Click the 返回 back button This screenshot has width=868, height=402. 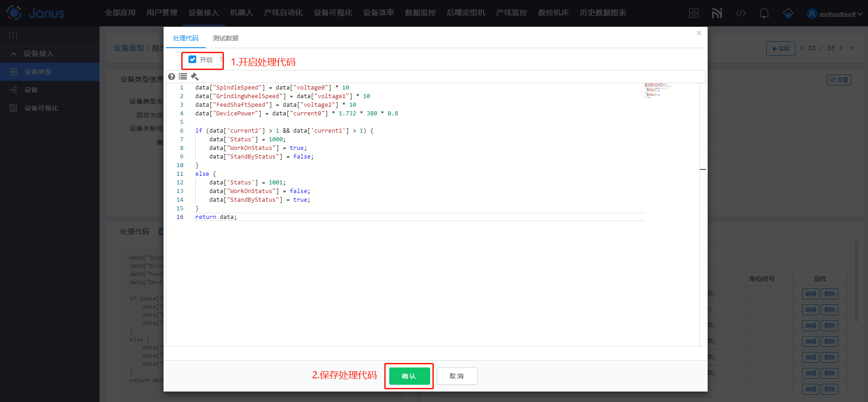[780, 49]
